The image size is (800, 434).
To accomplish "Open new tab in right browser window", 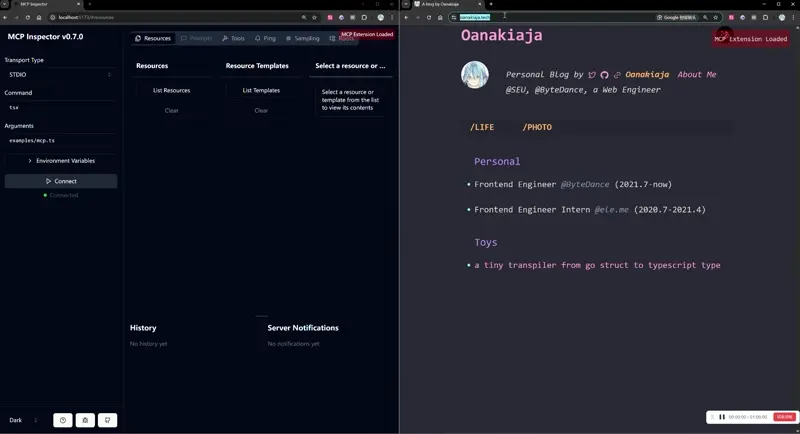I will tap(491, 4).
